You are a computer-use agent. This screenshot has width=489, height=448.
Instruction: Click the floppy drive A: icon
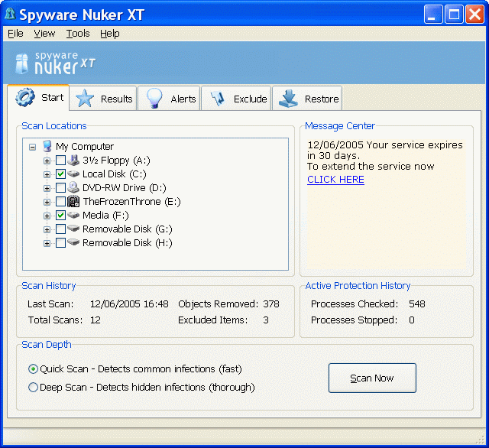coord(73,160)
